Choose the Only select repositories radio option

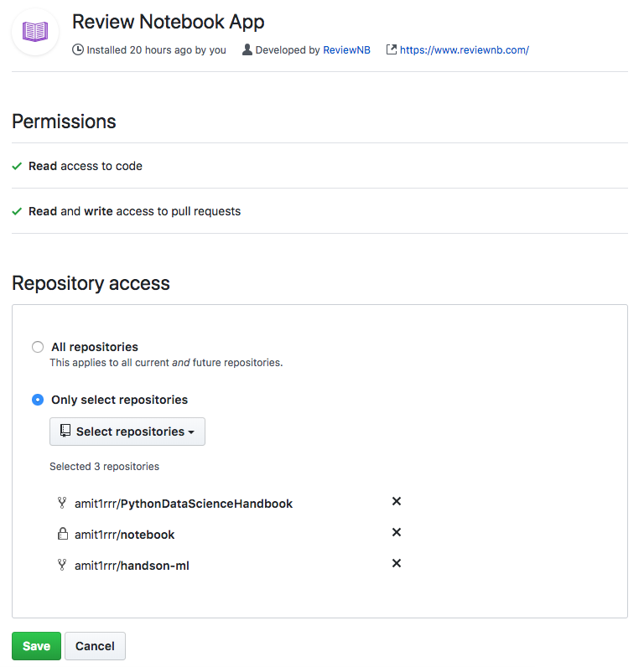point(38,400)
